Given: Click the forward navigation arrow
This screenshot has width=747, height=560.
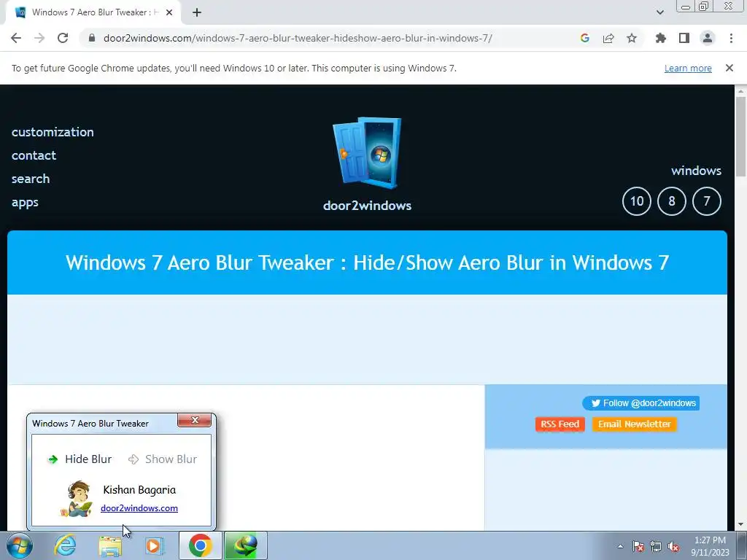Looking at the screenshot, I should coord(39,38).
